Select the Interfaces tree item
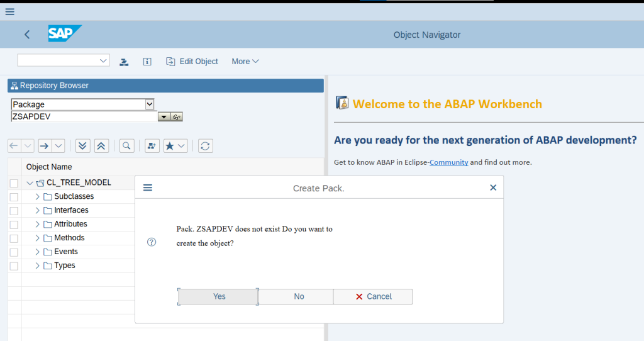The image size is (644, 341). coord(71,210)
